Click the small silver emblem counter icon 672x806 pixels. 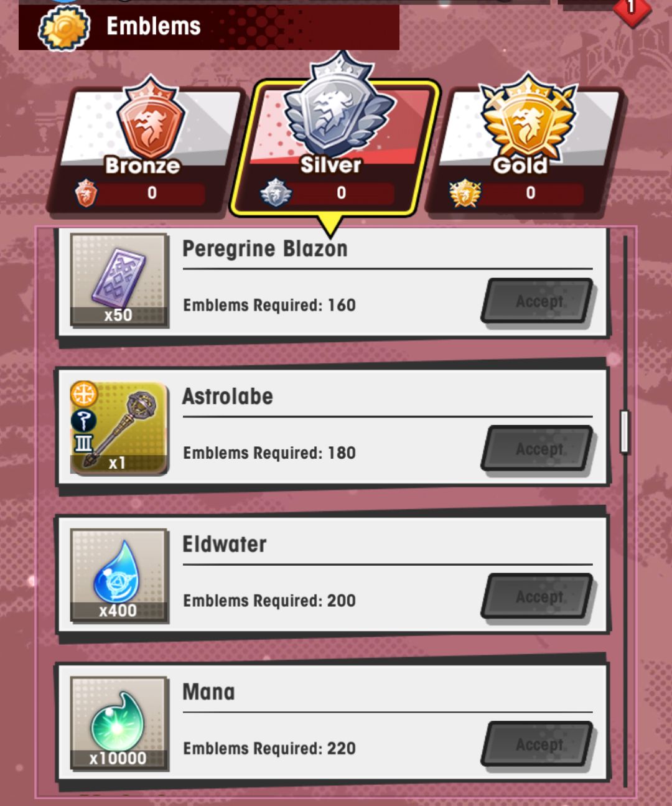coord(276,193)
